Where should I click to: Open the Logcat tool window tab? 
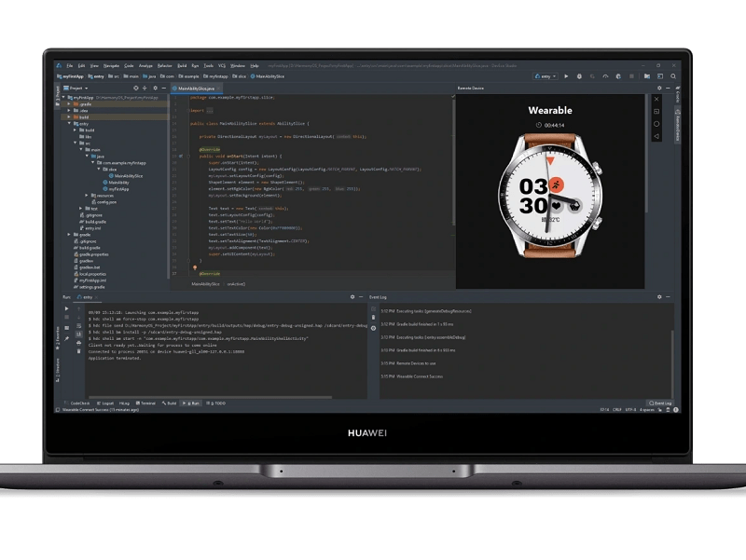pos(105,403)
